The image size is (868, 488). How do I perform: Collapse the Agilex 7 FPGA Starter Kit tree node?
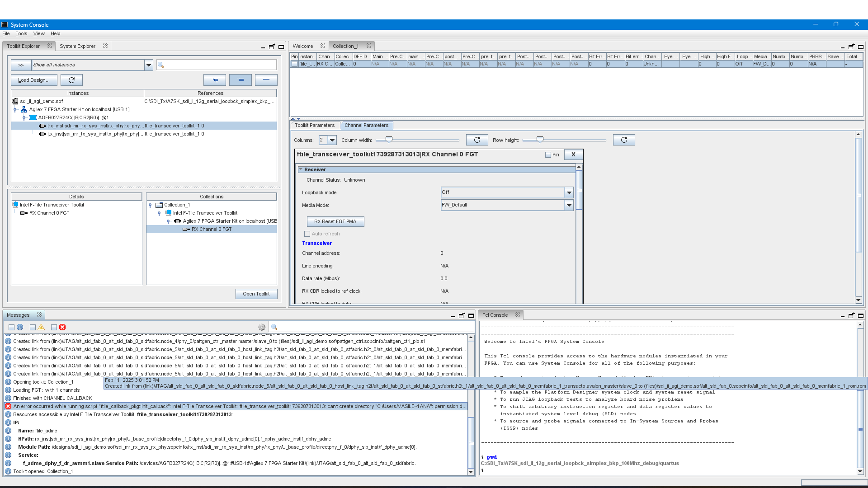click(x=15, y=109)
